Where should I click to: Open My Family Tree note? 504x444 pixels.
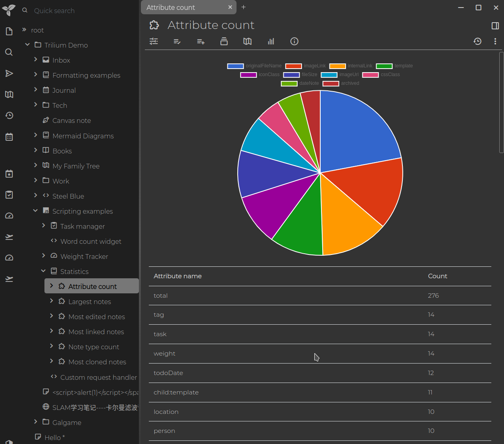tap(76, 166)
